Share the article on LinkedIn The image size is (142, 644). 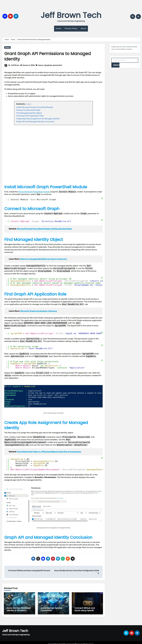48,559
